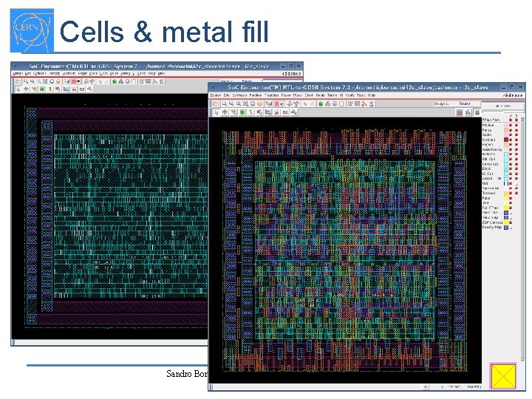532x399 pixels.
Task: Click the yellow Rel. FPlan color swatch
Action: [x=505, y=208]
